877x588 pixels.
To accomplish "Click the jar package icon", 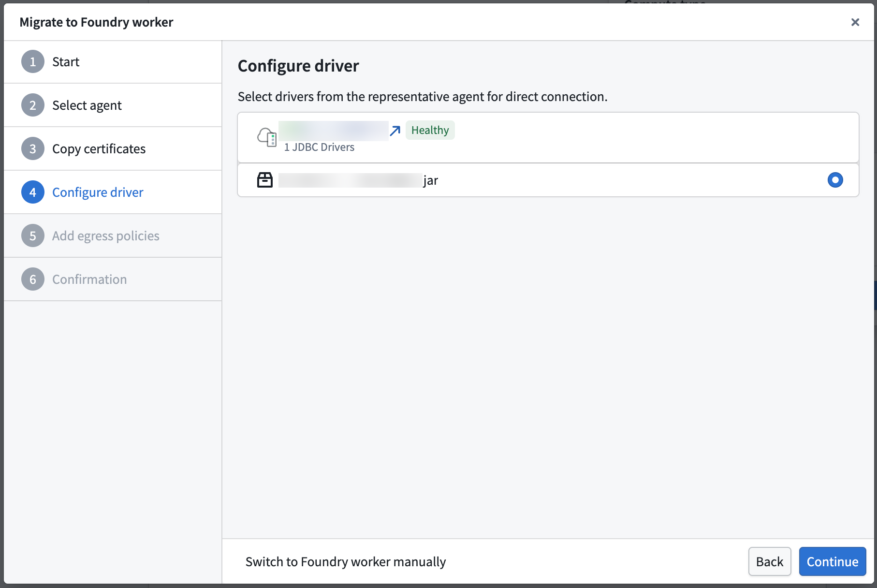I will 264,180.
